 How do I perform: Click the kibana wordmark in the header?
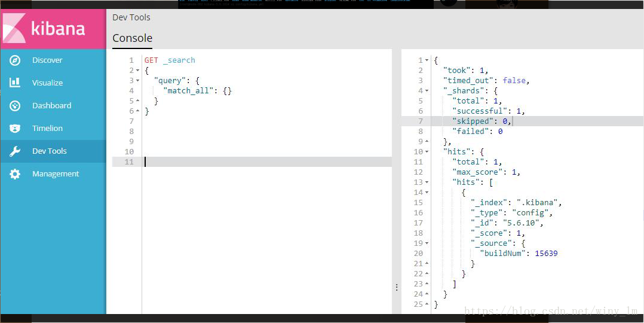[x=58, y=28]
